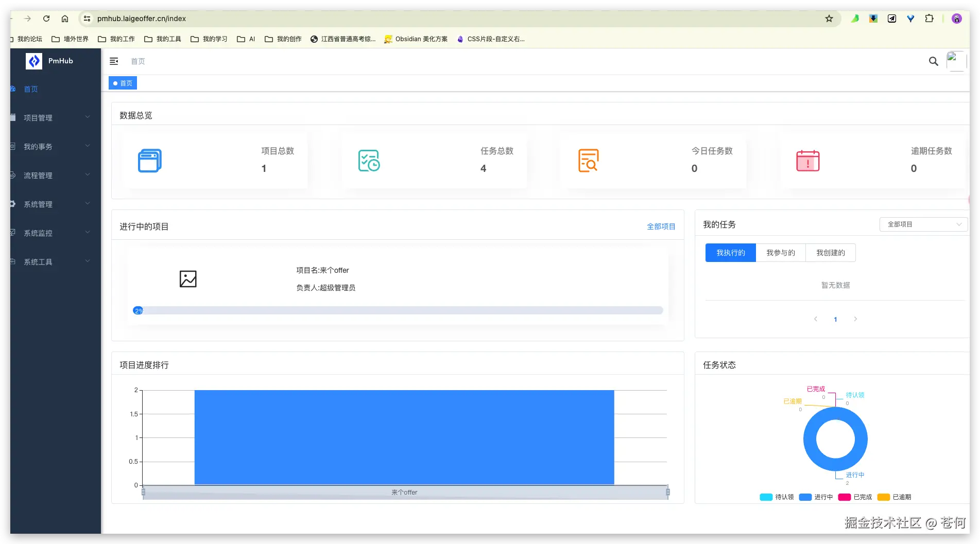Click left handle of chart zoom slider
Image resolution: width=980 pixels, height=544 pixels.
[x=143, y=493]
